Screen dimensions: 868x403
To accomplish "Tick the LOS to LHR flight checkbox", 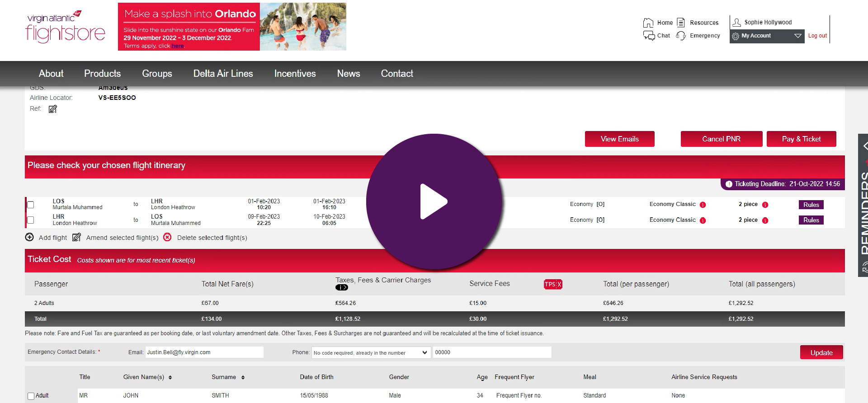I will [31, 205].
